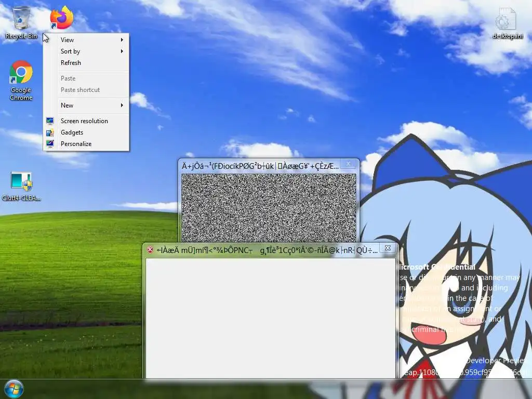Open the Sort by submenu

pyautogui.click(x=86, y=51)
